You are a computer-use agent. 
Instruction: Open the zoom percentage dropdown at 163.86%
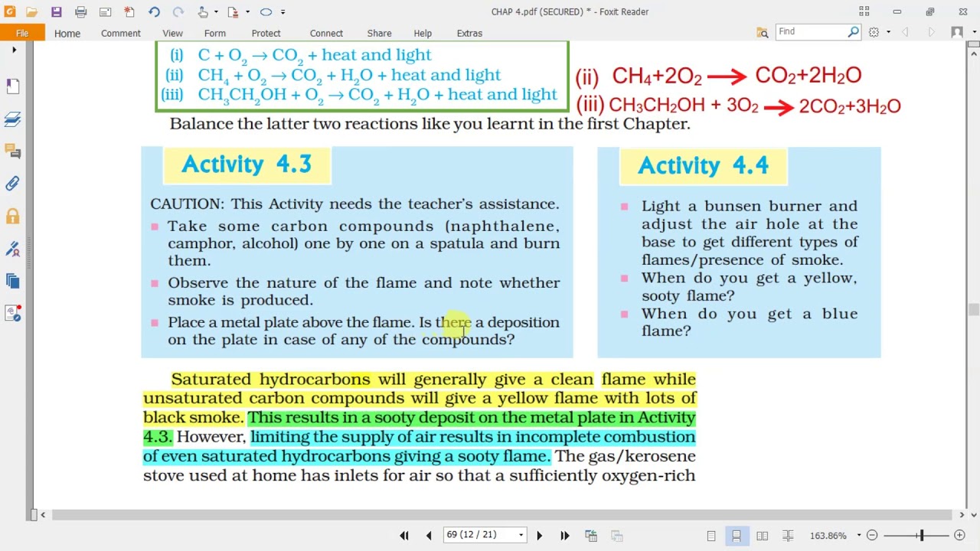tap(858, 536)
